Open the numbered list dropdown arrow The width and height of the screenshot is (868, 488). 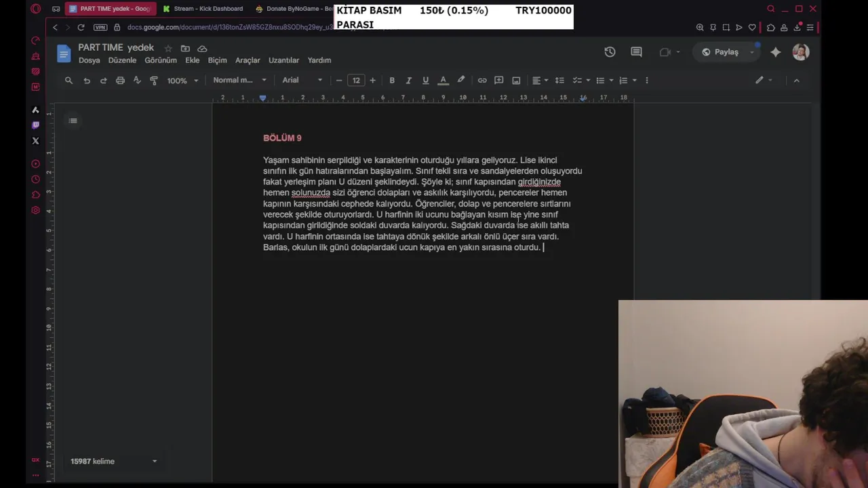click(634, 80)
